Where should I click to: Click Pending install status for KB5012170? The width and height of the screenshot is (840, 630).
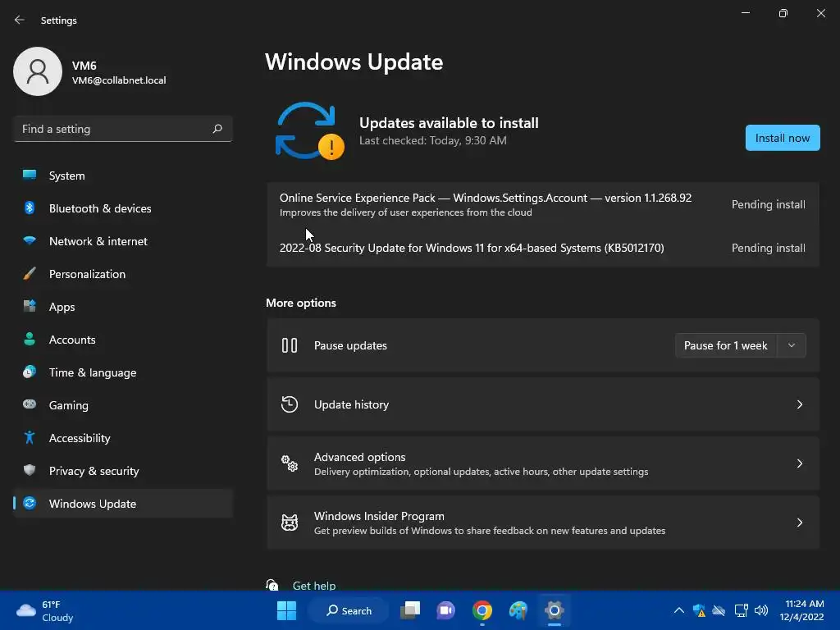tap(768, 248)
